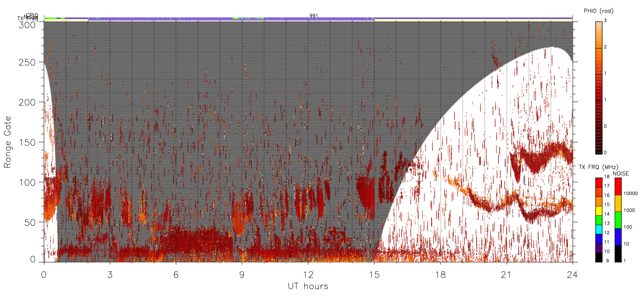Click the 24 tick on UT hours axis
This screenshot has width=644, height=297.
click(x=573, y=274)
